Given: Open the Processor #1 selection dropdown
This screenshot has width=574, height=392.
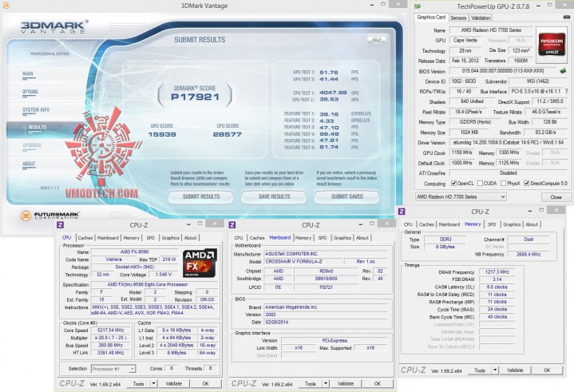Looking at the screenshot, I should click(113, 369).
